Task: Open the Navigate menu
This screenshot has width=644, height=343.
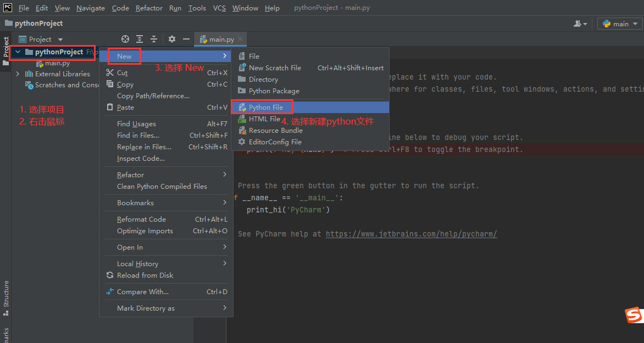Action: [x=90, y=8]
